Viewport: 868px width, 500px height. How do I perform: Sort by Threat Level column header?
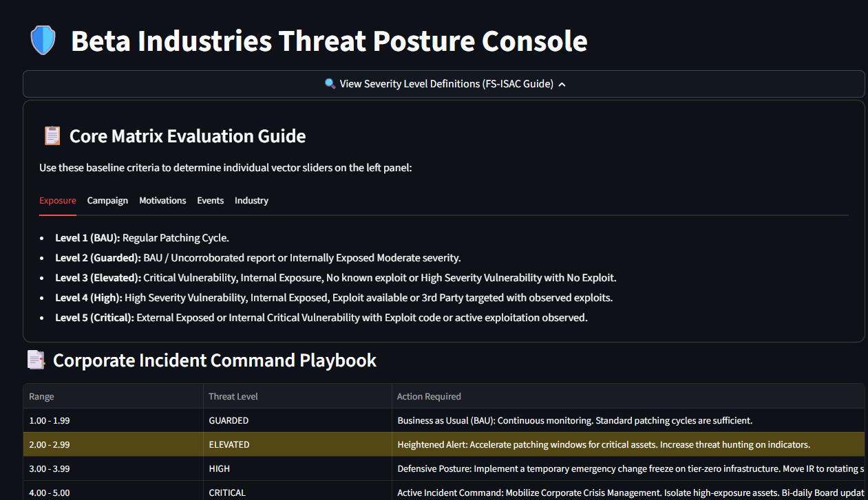click(x=297, y=396)
